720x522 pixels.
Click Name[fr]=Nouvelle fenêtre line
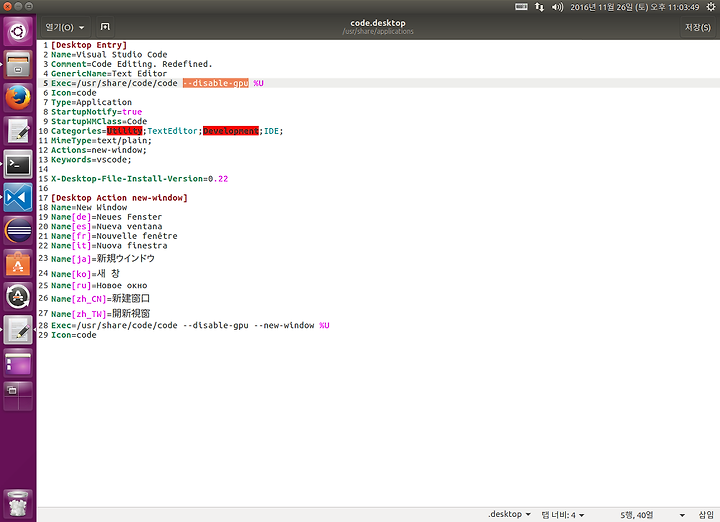pyautogui.click(x=114, y=236)
